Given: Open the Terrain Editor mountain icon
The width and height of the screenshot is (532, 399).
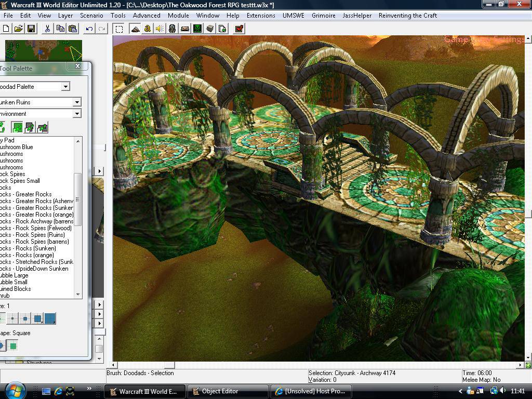Looking at the screenshot, I should click(135, 29).
